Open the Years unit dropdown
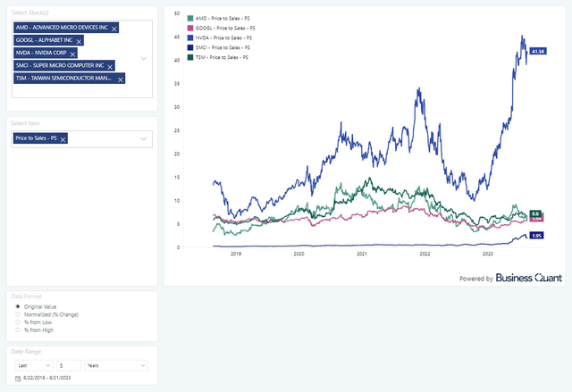This screenshot has width=572, height=392. coord(115,365)
